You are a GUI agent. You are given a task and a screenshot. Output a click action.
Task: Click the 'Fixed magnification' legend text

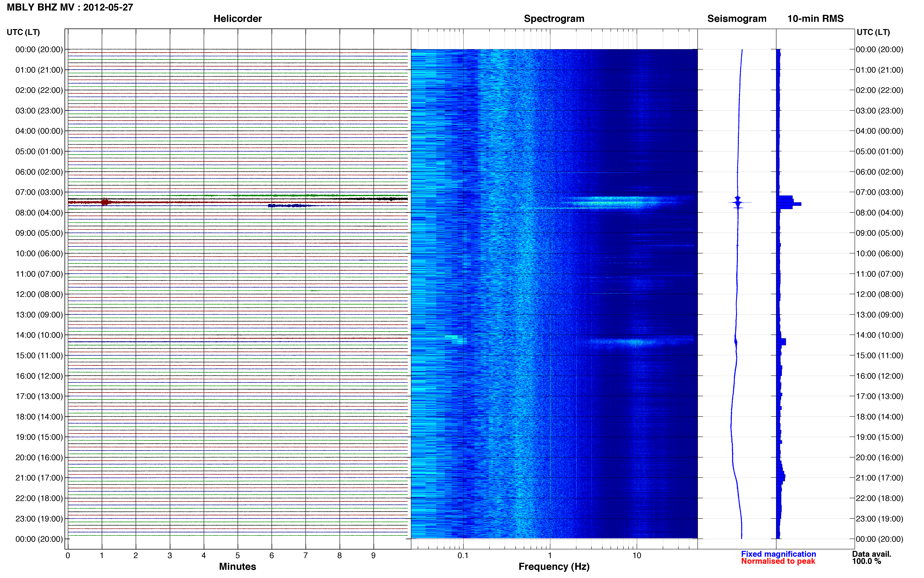pyautogui.click(x=778, y=554)
